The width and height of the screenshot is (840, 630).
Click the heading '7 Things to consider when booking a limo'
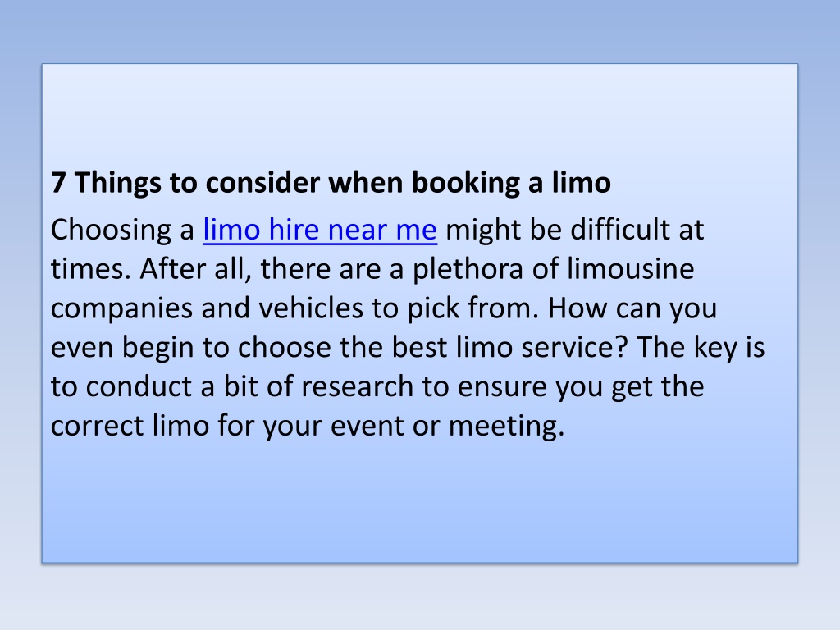tap(331, 183)
